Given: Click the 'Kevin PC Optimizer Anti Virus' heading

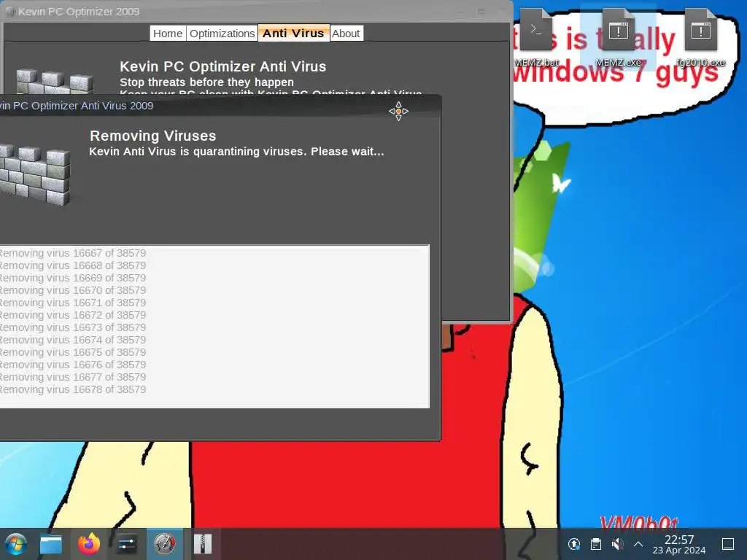Looking at the screenshot, I should 223,66.
